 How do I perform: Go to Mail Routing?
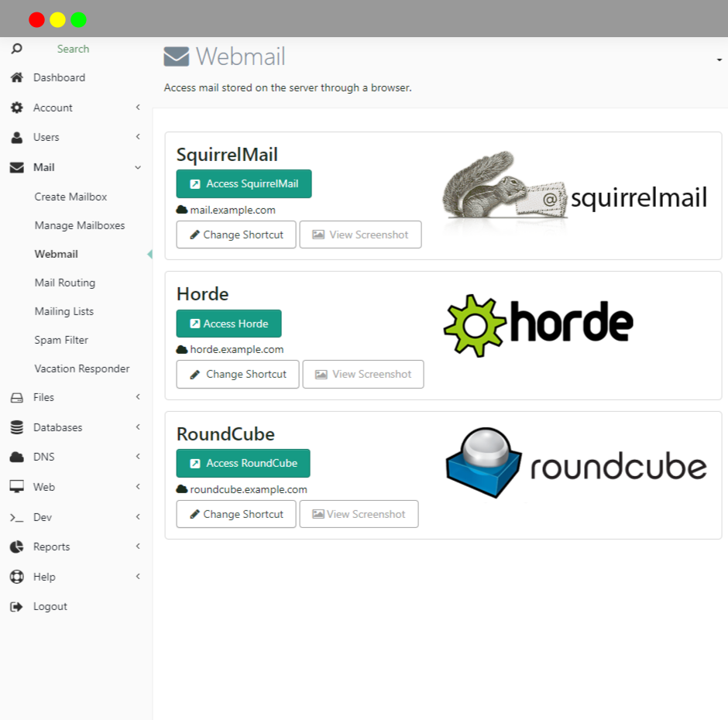coord(65,283)
